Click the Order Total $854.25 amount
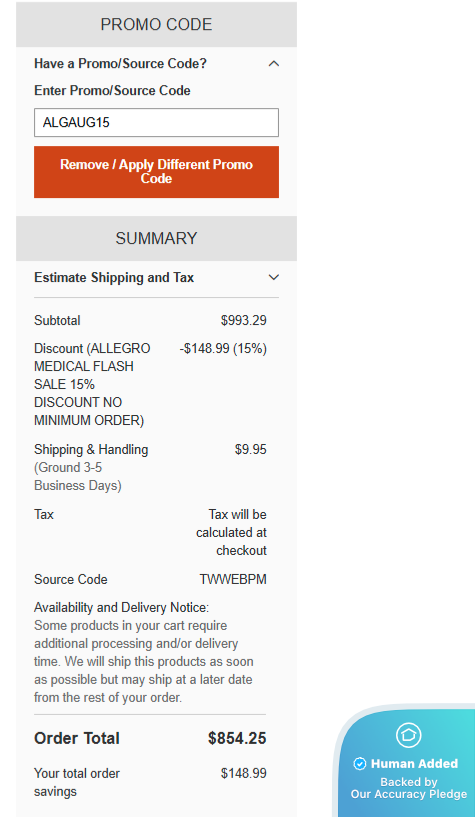The image size is (475, 817). coord(237,738)
